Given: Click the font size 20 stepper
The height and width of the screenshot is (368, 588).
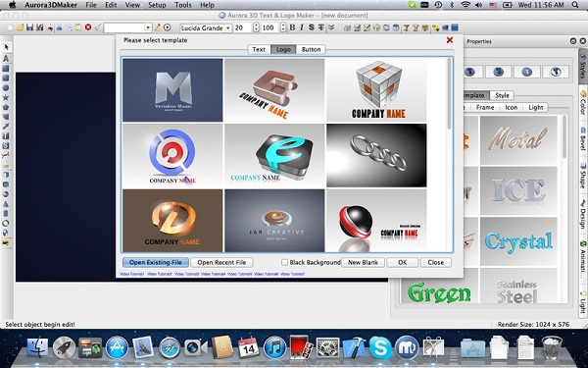Looking at the screenshot, I should coord(256,27).
